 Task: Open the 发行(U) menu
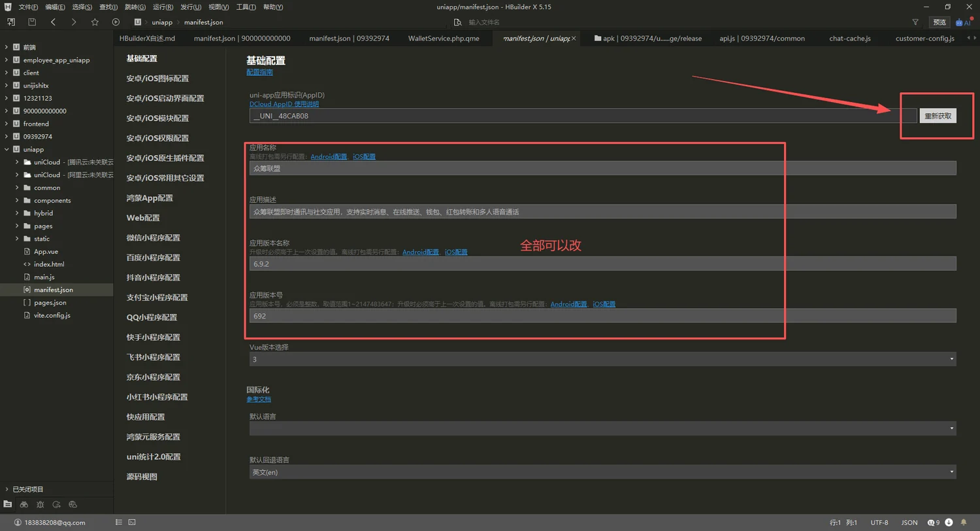191,7
